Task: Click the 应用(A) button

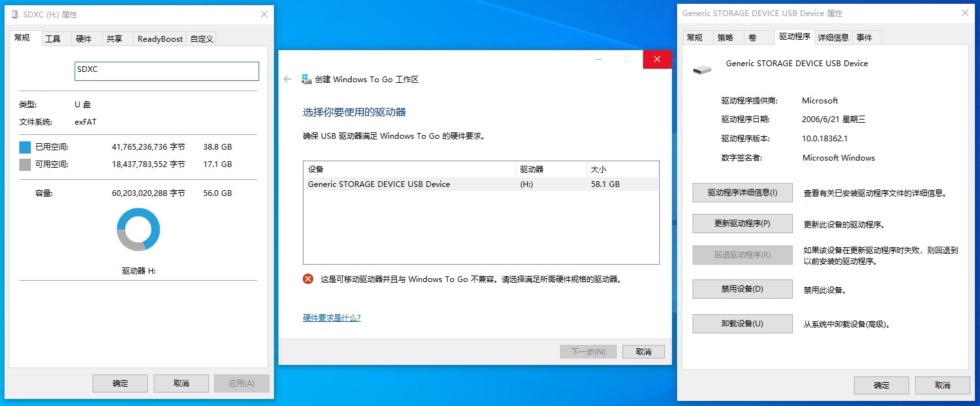Action: click(242, 384)
